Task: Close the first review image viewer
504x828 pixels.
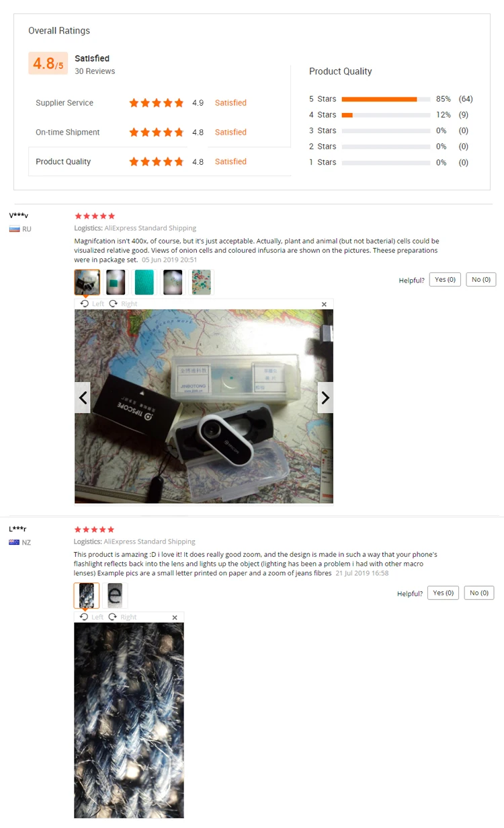Action: [324, 305]
